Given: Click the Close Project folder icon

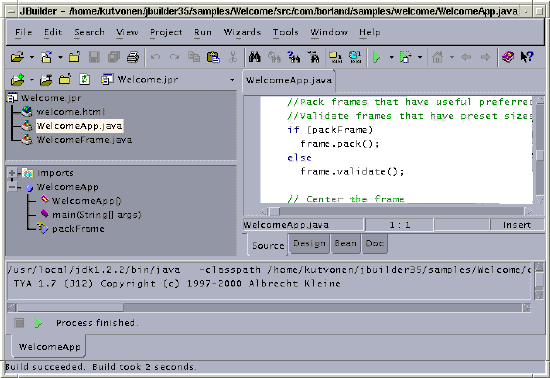Looking at the screenshot, I should point(65,80).
